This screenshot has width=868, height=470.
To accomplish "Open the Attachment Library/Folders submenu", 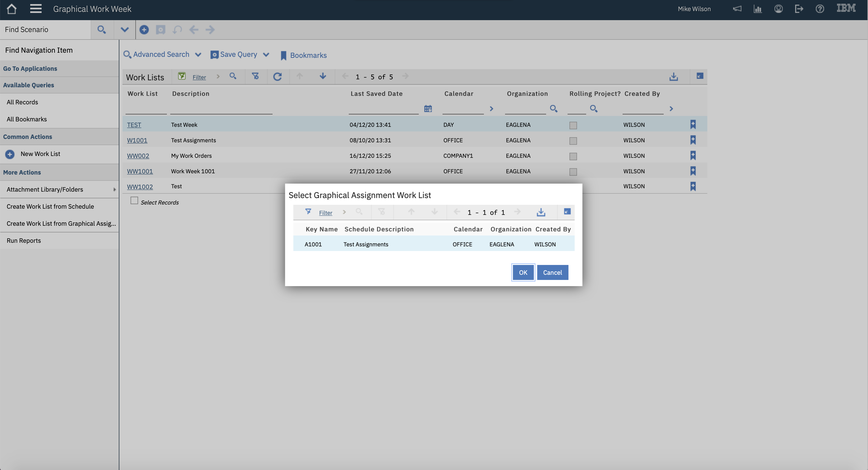I will coord(45,189).
